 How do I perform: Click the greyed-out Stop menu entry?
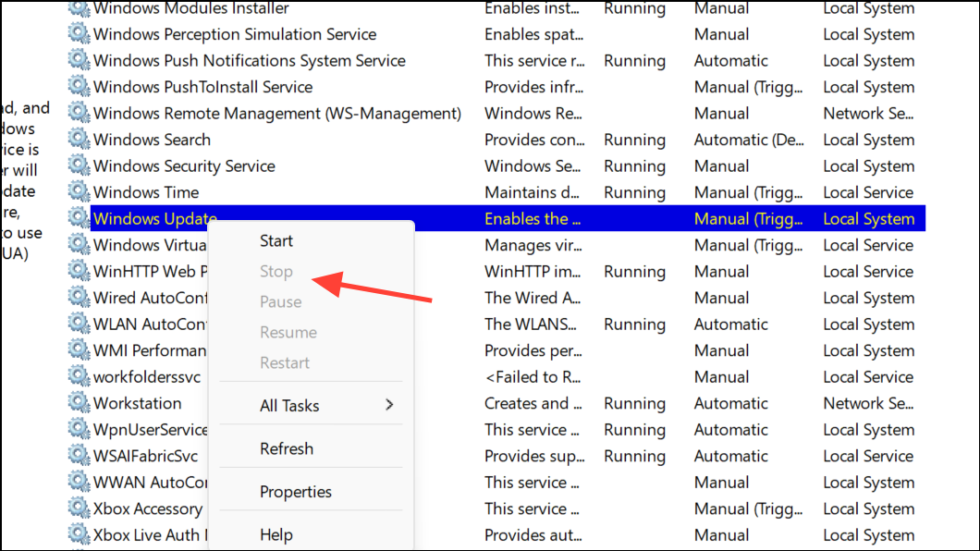pyautogui.click(x=276, y=271)
